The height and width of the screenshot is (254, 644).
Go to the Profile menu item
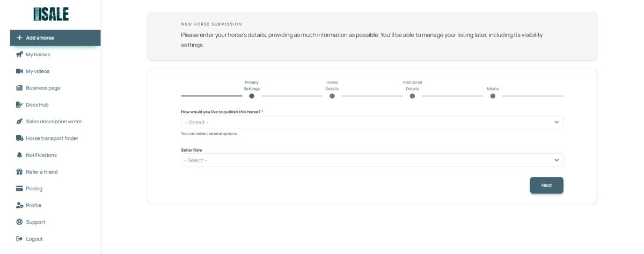33,205
